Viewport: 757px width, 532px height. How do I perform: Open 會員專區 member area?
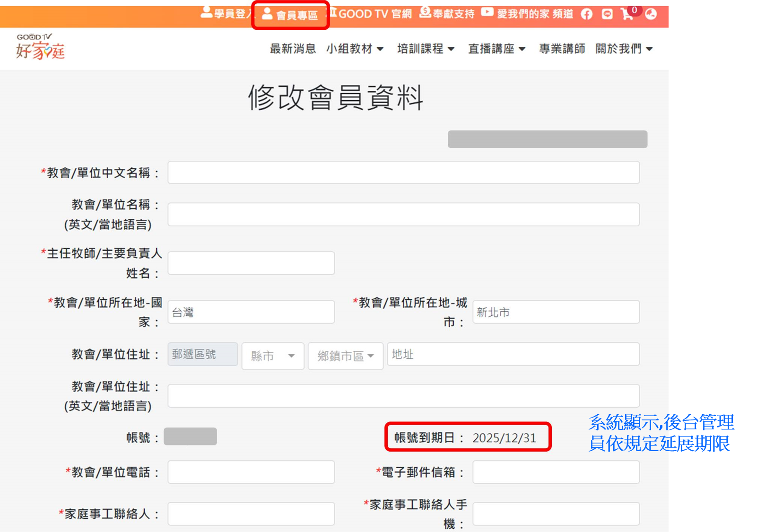290,15
